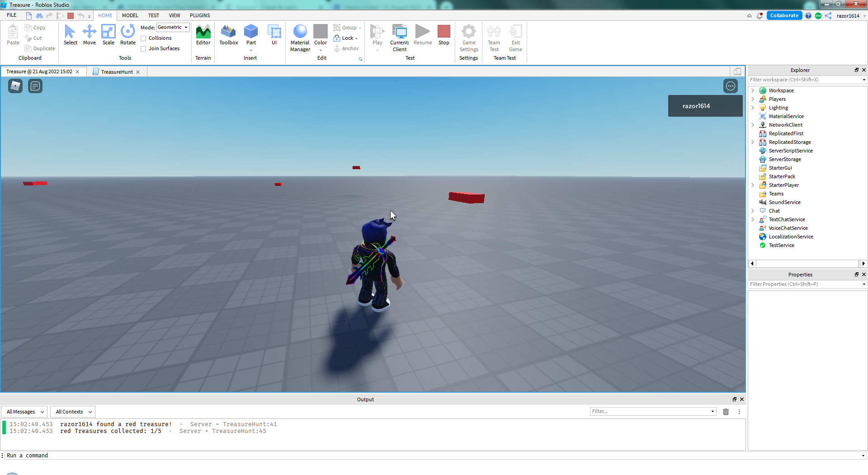
Task: Open the FILE menu
Action: point(12,15)
